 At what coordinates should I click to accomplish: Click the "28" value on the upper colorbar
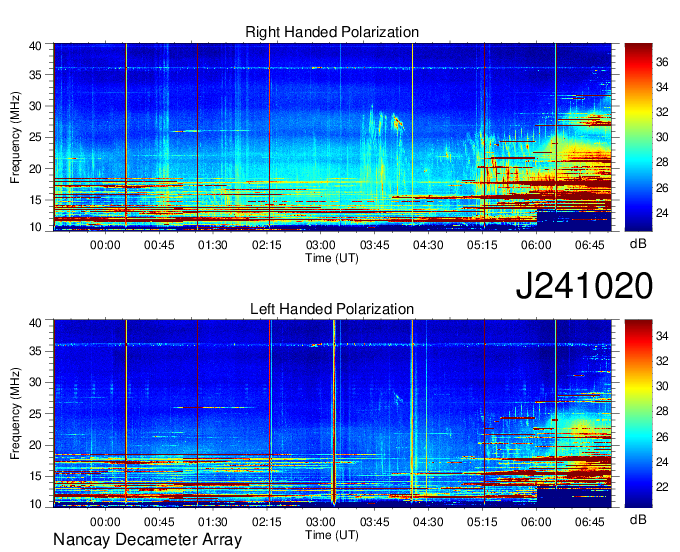(662, 163)
